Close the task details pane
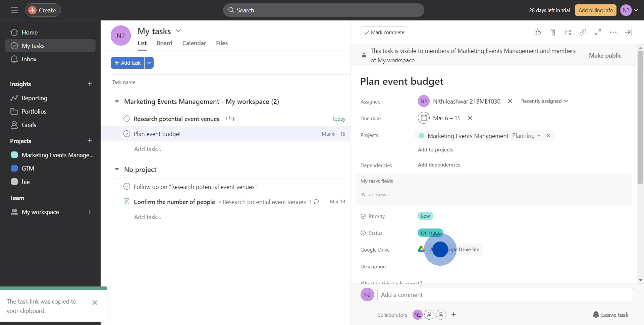 628,32
